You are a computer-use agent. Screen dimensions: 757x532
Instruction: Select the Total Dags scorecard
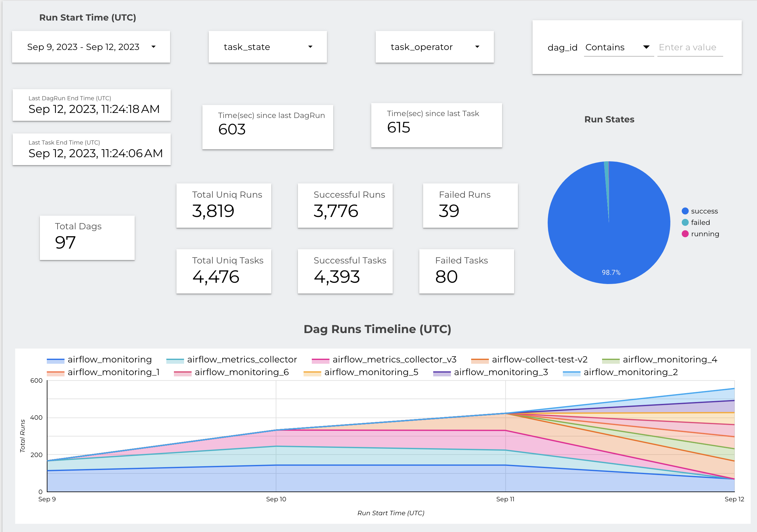pos(87,238)
